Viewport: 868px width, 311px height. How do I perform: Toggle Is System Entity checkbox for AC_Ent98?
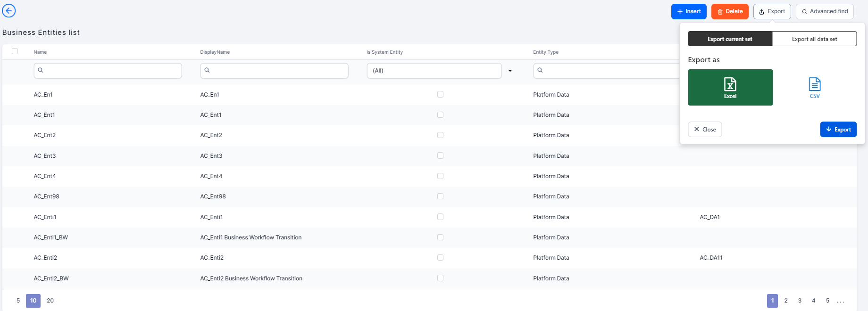[x=440, y=196]
